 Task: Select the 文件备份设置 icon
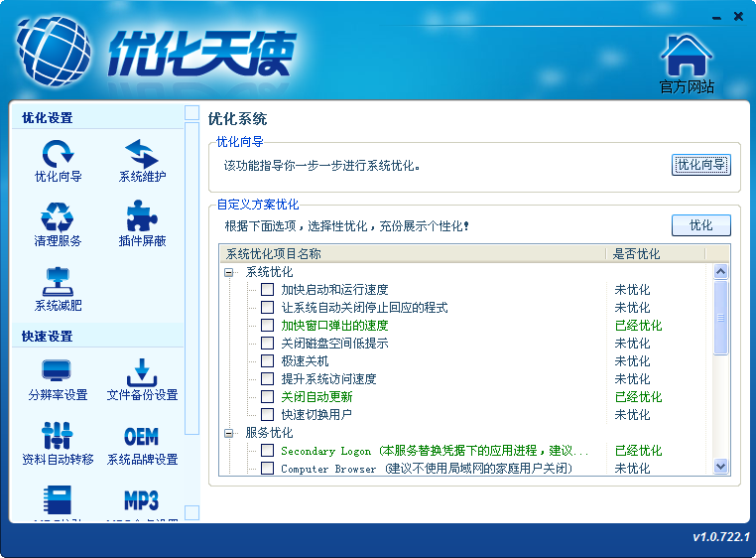click(142, 374)
